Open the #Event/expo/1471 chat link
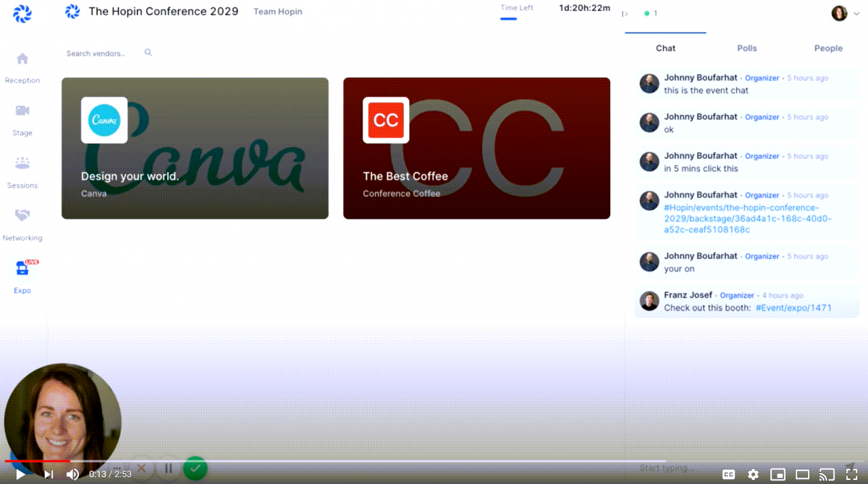The width and height of the screenshot is (868, 484). (793, 308)
